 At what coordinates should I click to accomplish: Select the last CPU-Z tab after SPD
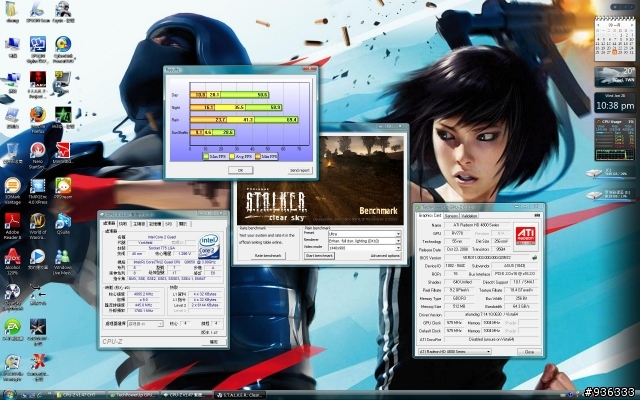pos(183,224)
